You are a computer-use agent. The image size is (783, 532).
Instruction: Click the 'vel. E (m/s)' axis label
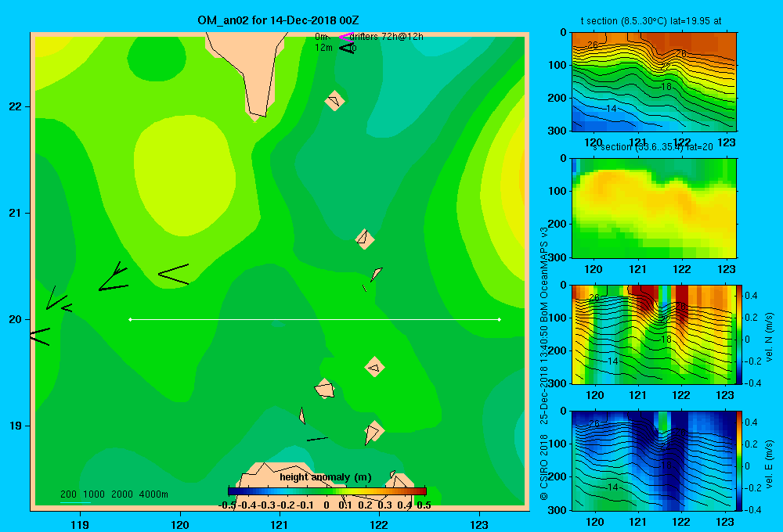[770, 464]
